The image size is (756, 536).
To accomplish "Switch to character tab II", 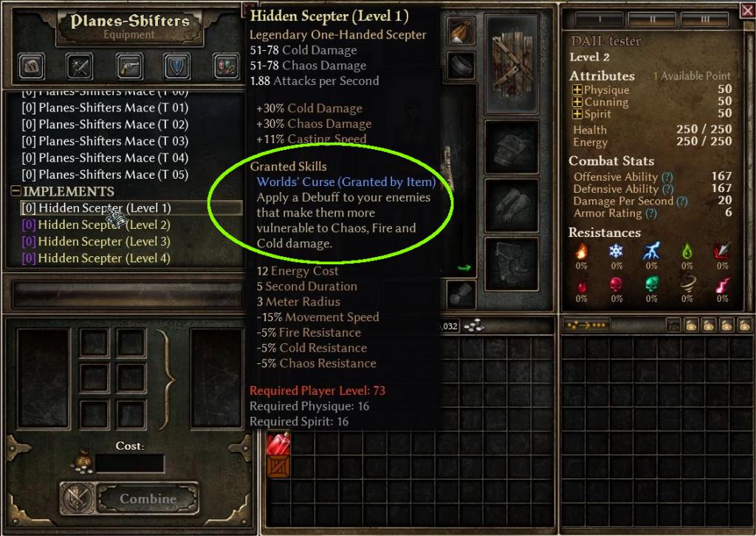I will coord(653,19).
